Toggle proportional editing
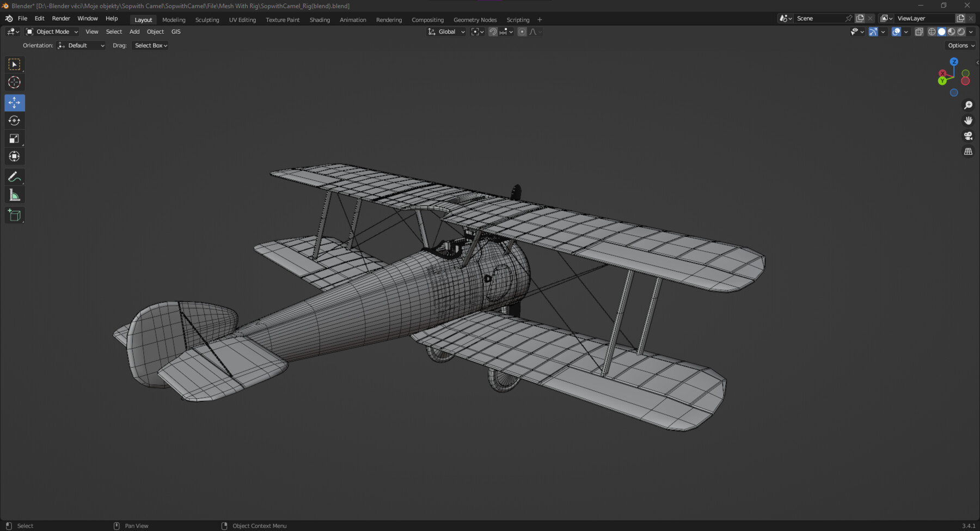This screenshot has height=531, width=980. pyautogui.click(x=522, y=32)
